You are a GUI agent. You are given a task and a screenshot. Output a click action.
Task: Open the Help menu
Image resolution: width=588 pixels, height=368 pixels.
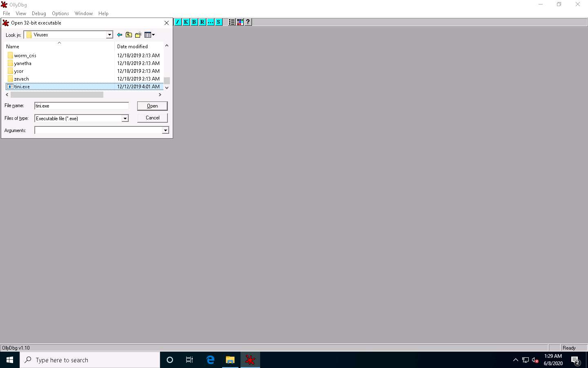coord(103,13)
